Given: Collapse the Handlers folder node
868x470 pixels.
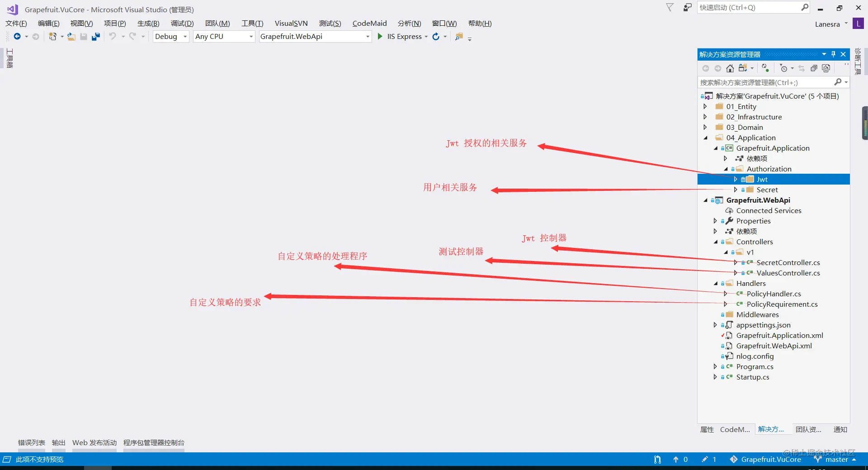Looking at the screenshot, I should (715, 284).
